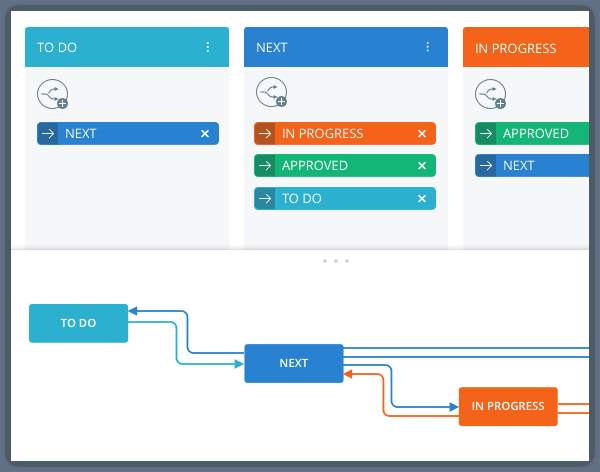This screenshot has width=600, height=472.
Task: Select the TO DO node in the workflow diagram
Action: [78, 323]
